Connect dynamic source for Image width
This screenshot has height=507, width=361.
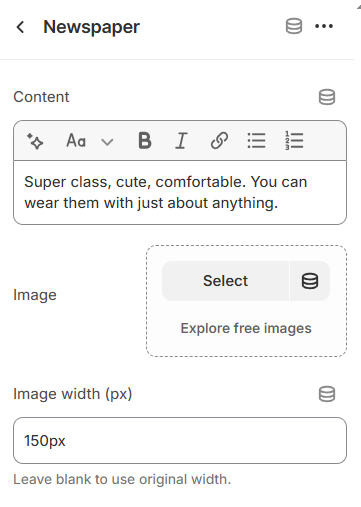327,394
